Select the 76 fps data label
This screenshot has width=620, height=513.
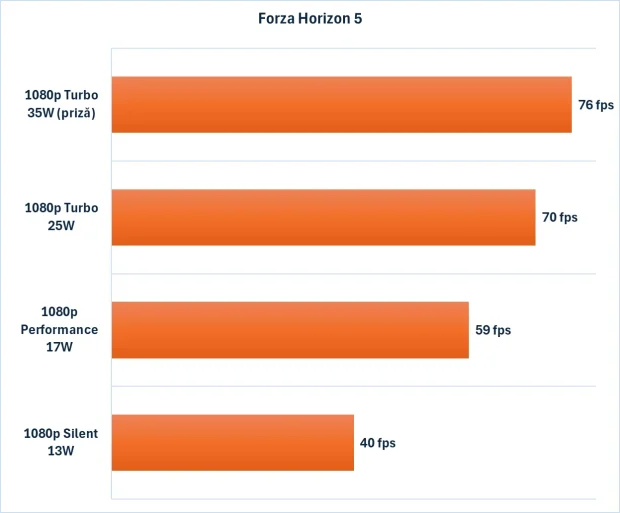[596, 104]
